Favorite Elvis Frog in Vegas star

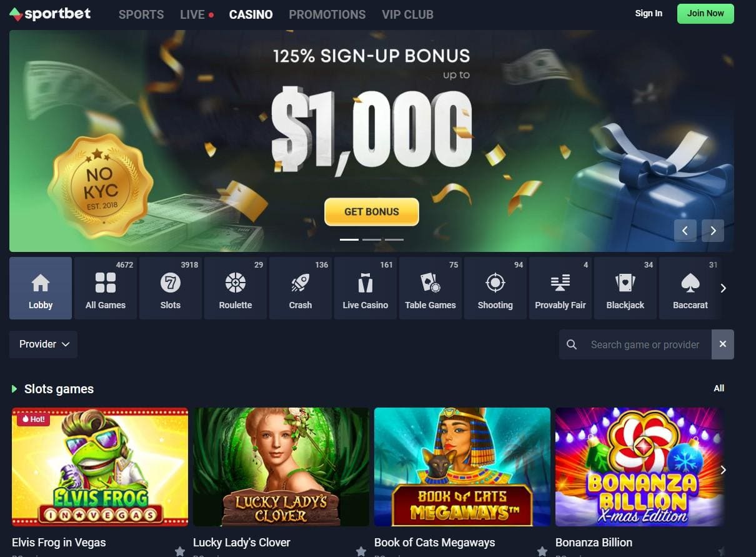180,551
